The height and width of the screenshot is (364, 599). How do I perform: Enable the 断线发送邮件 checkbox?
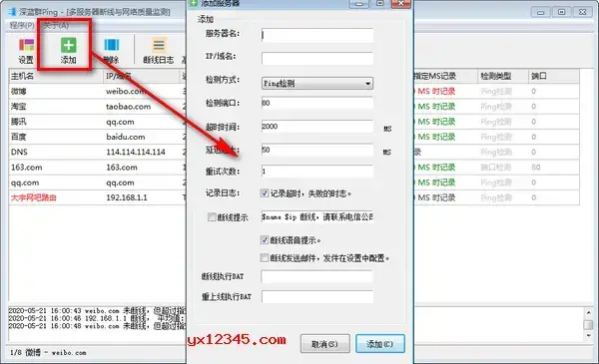point(265,258)
